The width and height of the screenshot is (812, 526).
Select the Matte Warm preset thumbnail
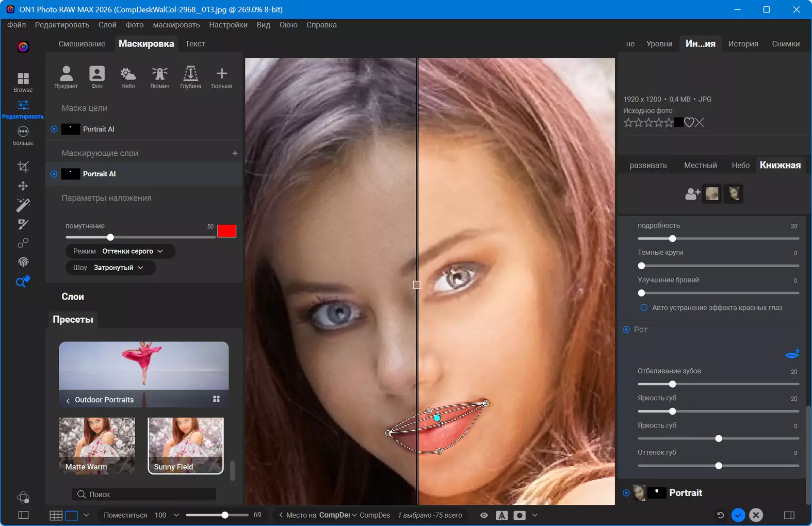pos(97,446)
